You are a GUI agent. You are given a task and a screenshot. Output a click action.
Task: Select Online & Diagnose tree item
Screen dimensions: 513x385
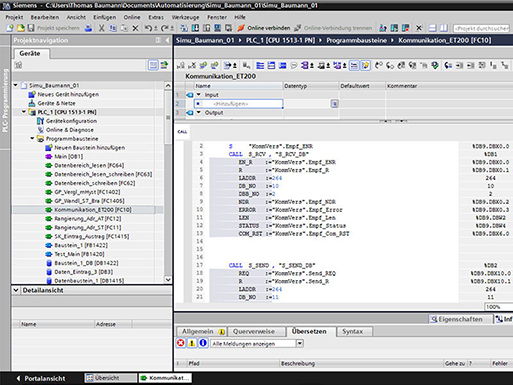point(69,130)
